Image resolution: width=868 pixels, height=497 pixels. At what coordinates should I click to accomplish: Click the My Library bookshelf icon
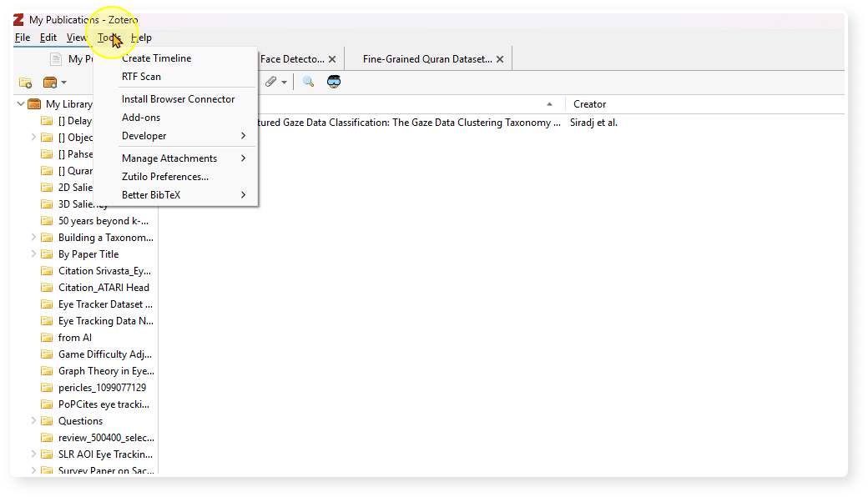[x=34, y=104]
